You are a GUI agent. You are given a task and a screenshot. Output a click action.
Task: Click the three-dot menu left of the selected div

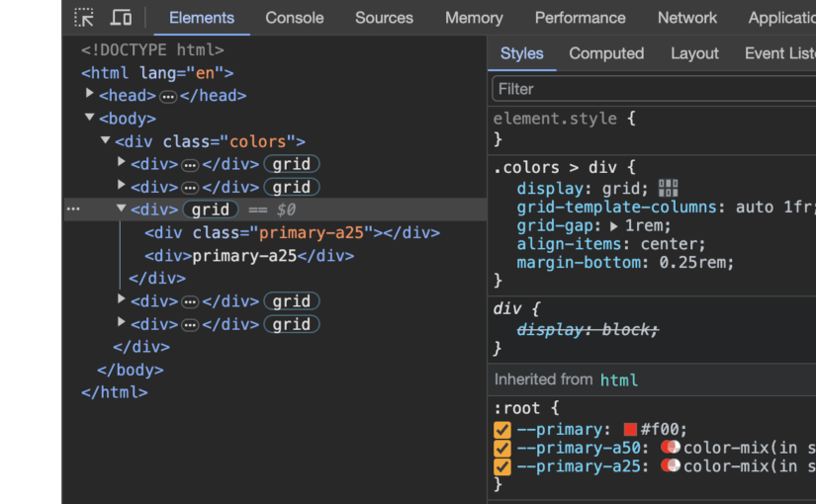[x=73, y=210]
